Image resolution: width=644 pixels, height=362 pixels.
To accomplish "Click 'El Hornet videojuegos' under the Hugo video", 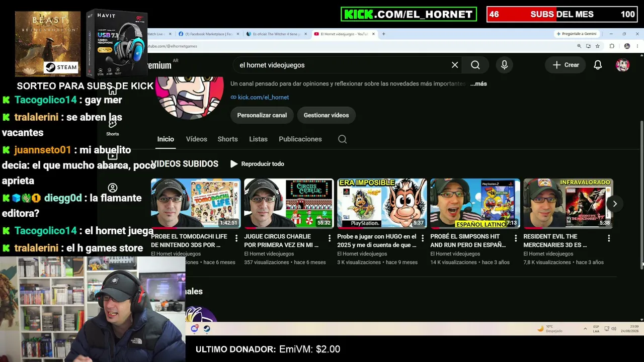I will point(362,254).
